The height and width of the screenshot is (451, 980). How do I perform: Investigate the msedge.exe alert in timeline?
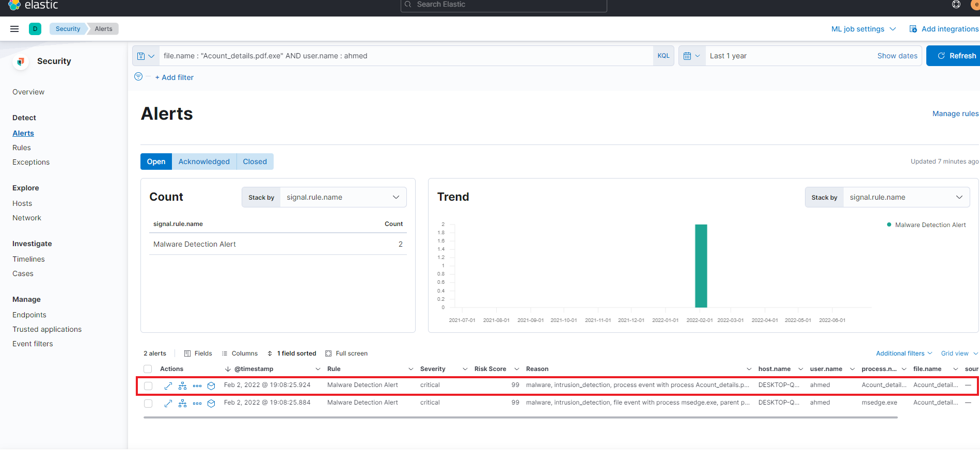point(211,403)
